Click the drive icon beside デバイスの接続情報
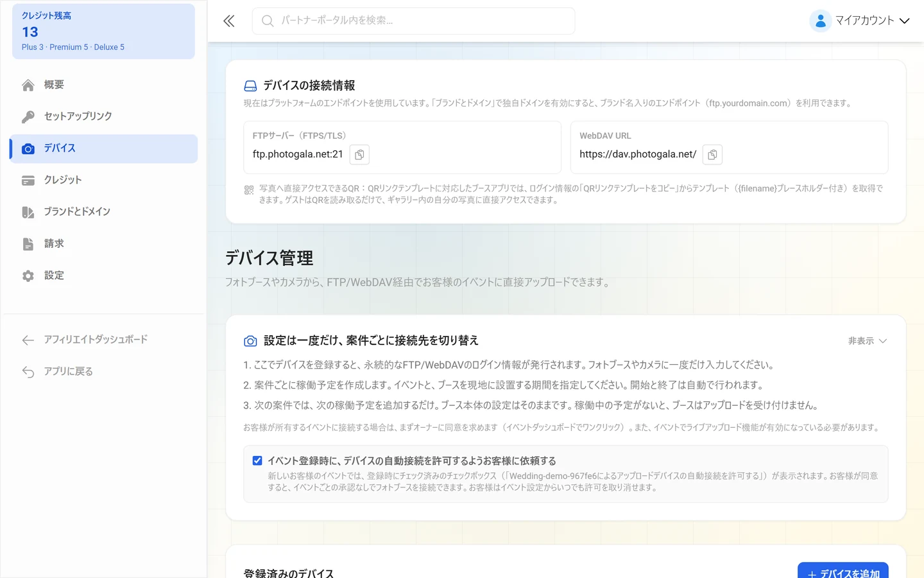The image size is (924, 578). pyautogui.click(x=250, y=86)
